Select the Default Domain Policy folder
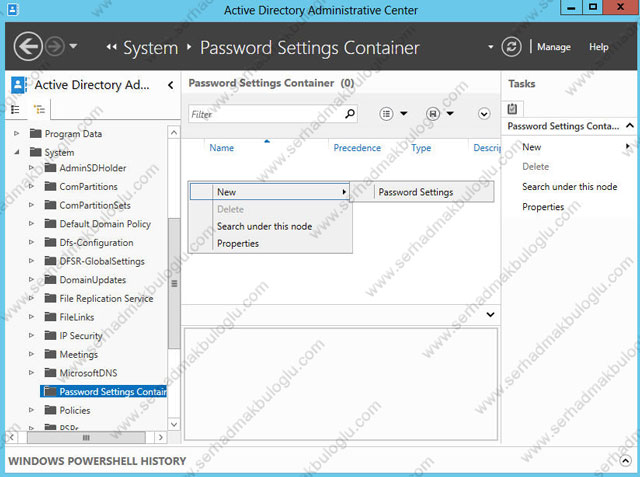This screenshot has height=477, width=640. click(x=98, y=224)
